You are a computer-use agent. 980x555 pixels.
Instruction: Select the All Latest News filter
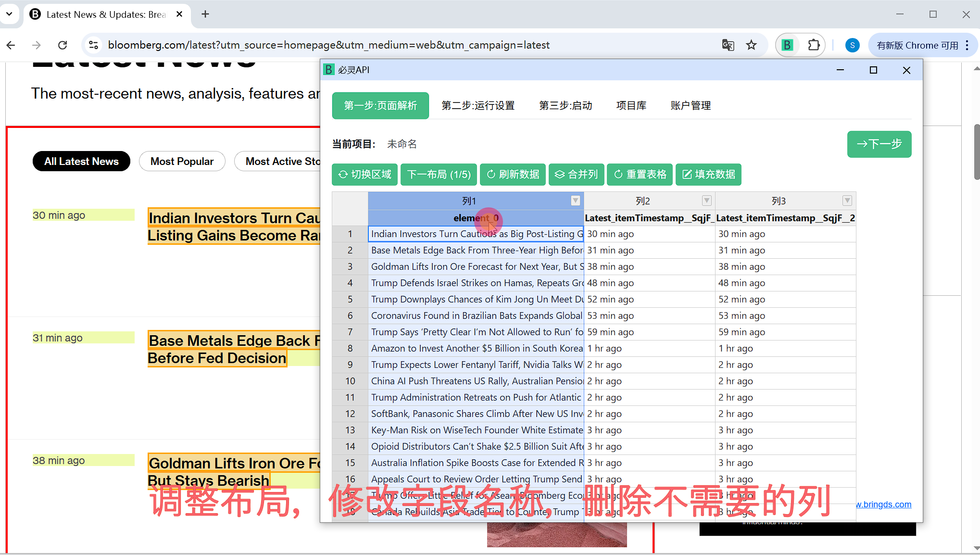pos(81,161)
